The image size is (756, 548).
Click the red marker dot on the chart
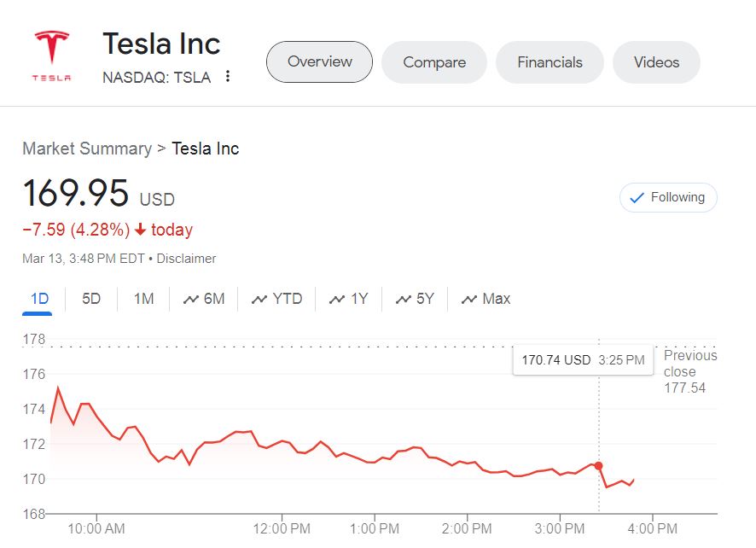tap(599, 466)
